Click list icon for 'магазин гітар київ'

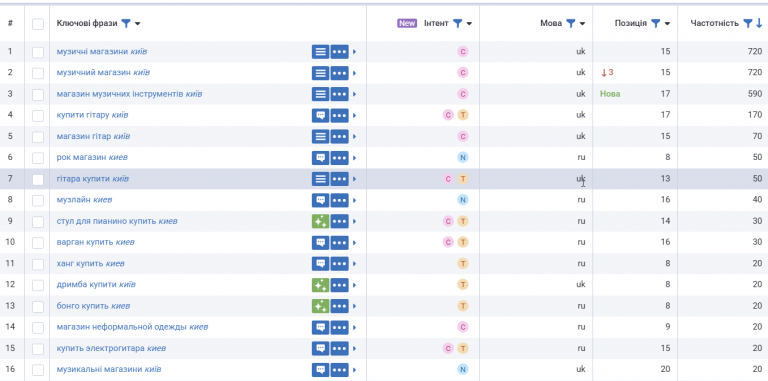pos(320,136)
